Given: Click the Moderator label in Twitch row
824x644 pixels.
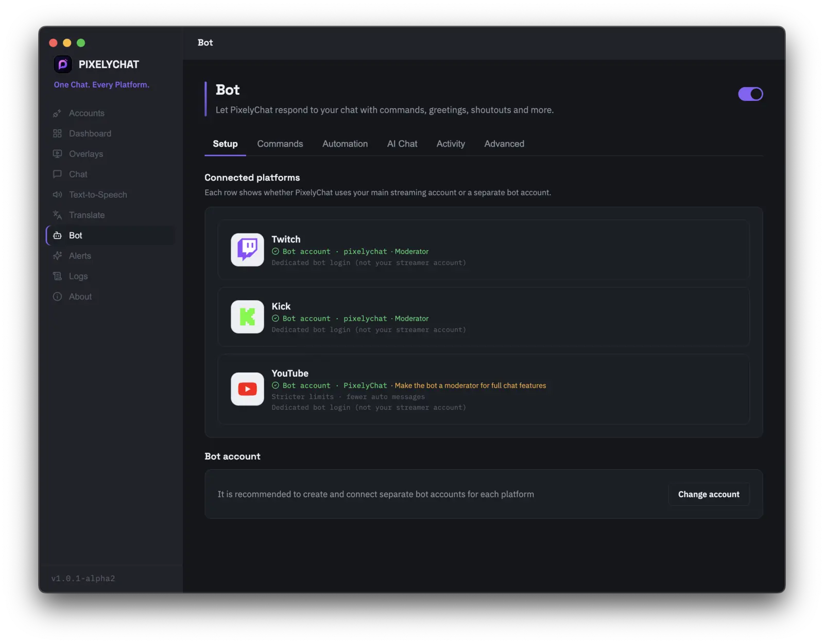Looking at the screenshot, I should (x=411, y=251).
